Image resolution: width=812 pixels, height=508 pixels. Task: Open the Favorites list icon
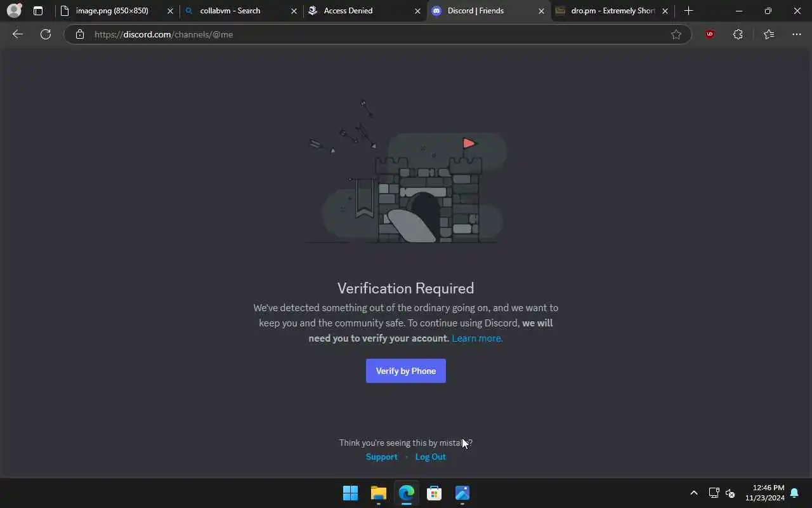[x=769, y=34]
